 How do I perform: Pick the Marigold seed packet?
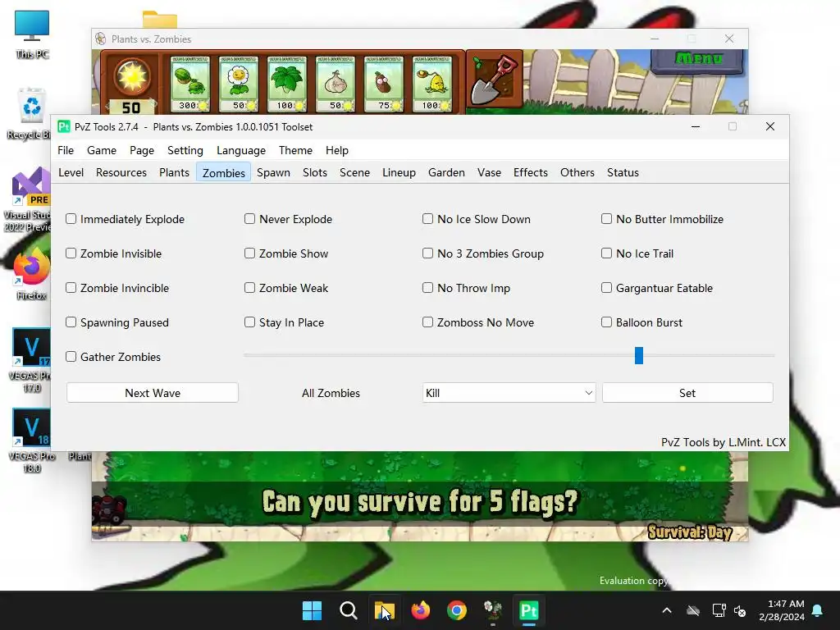239,84
